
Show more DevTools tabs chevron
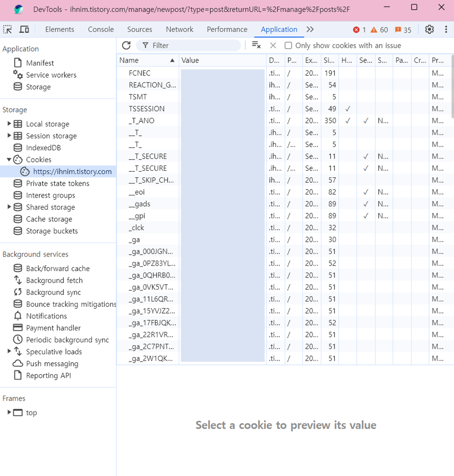click(x=310, y=30)
